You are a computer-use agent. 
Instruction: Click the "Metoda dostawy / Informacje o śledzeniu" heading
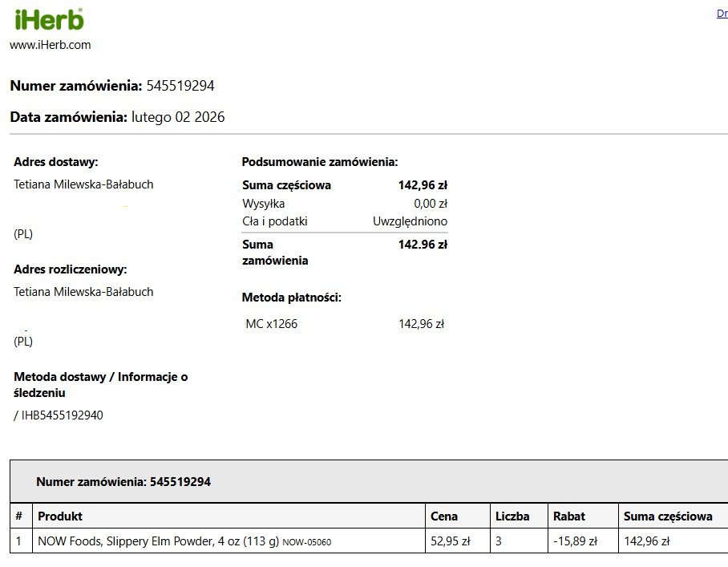coord(101,385)
